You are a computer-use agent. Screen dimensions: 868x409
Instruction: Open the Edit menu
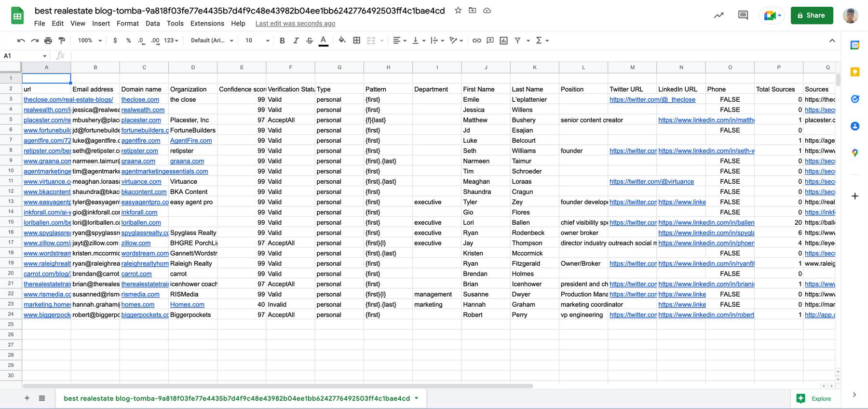coord(58,23)
